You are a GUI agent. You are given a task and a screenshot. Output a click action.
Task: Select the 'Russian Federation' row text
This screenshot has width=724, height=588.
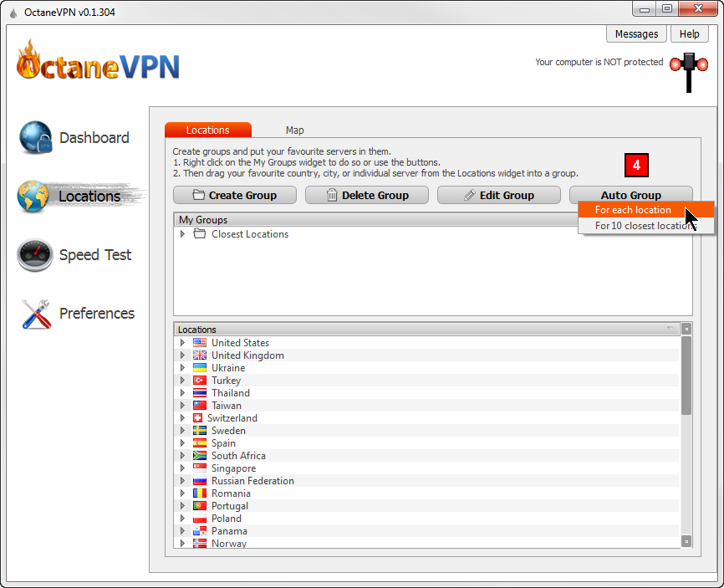click(252, 480)
